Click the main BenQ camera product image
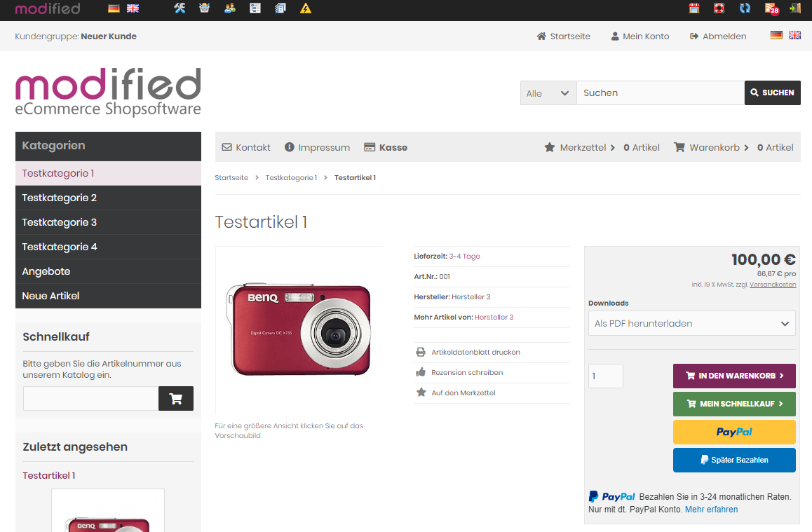The height and width of the screenshot is (532, 812). point(299,329)
